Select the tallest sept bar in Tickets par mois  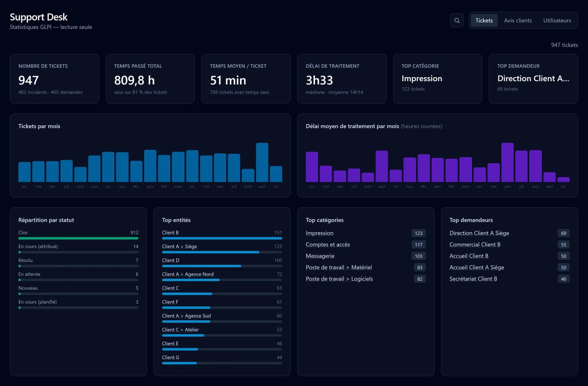pos(262,162)
